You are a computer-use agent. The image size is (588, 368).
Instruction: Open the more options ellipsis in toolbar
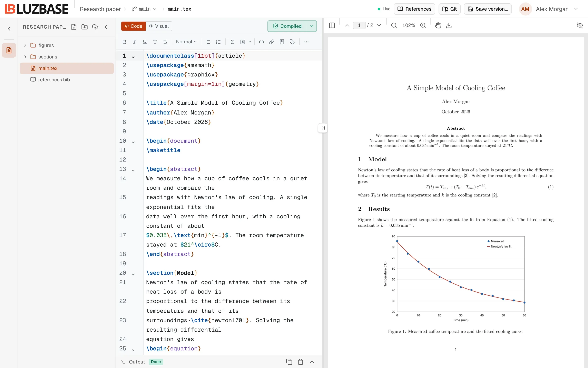(x=306, y=42)
